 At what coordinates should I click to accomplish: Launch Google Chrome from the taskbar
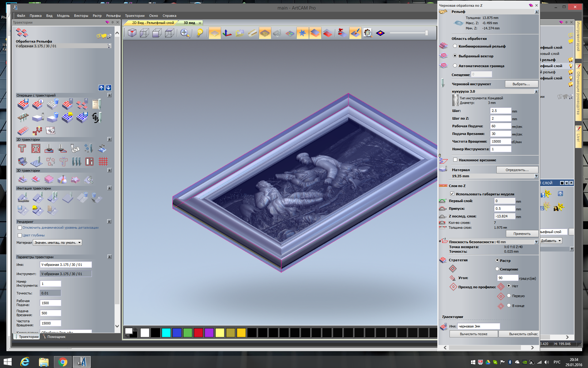coord(63,362)
